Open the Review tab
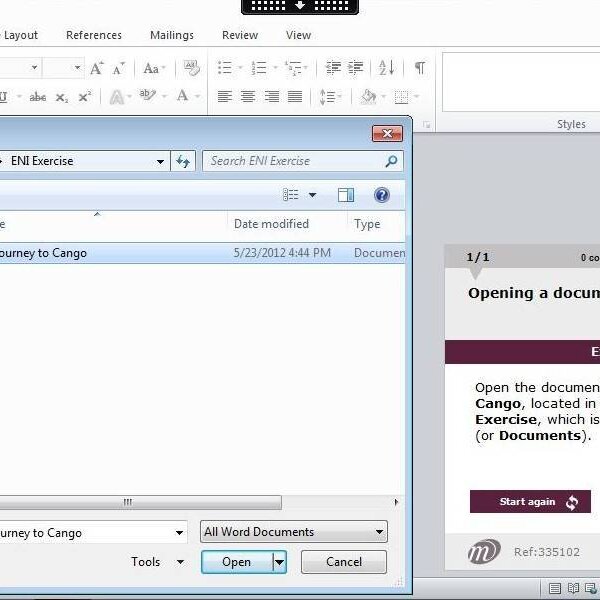This screenshot has width=600, height=600. (240, 35)
